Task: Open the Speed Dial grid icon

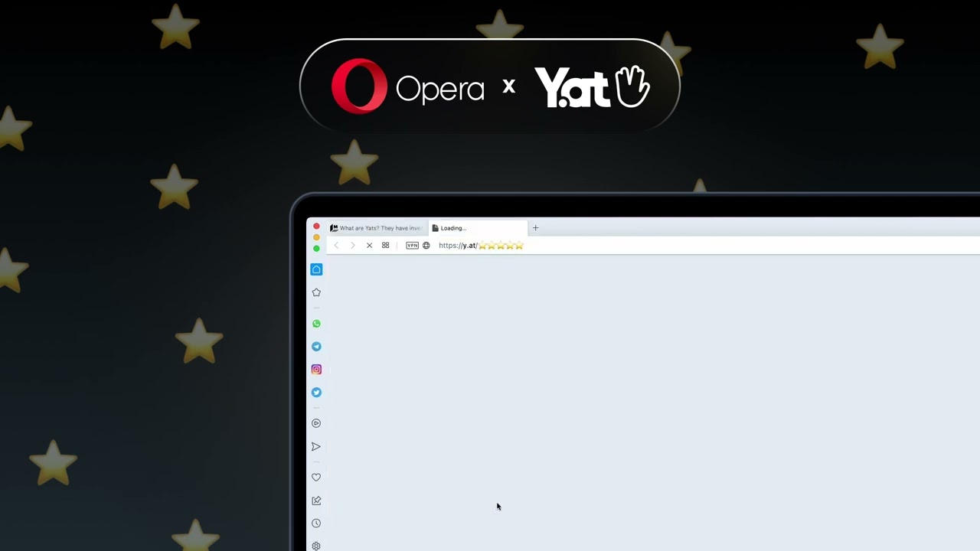Action: click(x=385, y=246)
